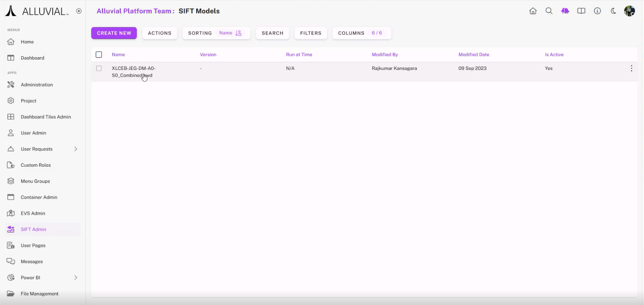The width and height of the screenshot is (644, 305).
Task: Click the info circle icon
Action: (597, 11)
